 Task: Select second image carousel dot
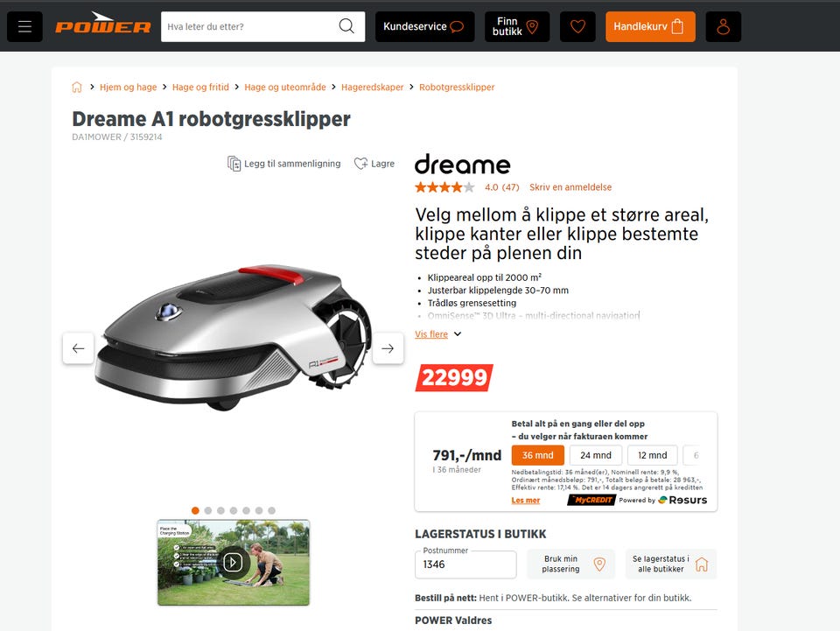208,510
